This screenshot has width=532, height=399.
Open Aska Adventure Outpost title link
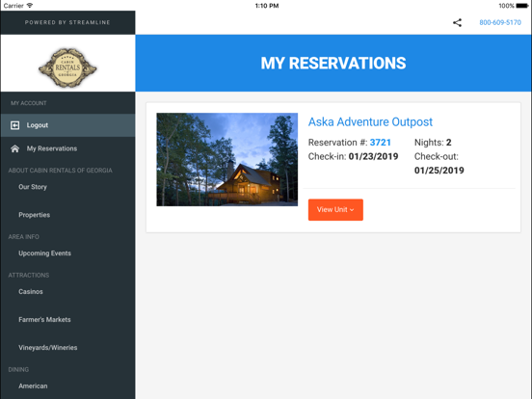point(370,121)
